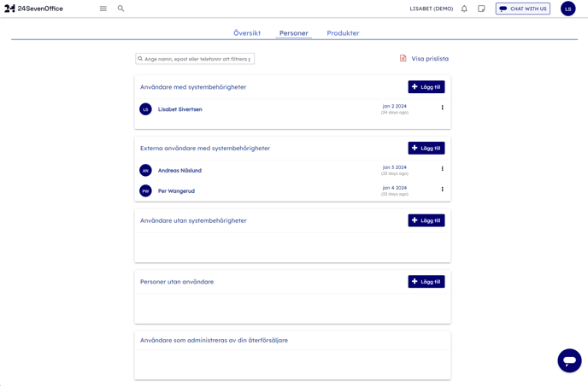The width and height of the screenshot is (588, 386).
Task: Open the floating chat bubble
Action: click(569, 360)
